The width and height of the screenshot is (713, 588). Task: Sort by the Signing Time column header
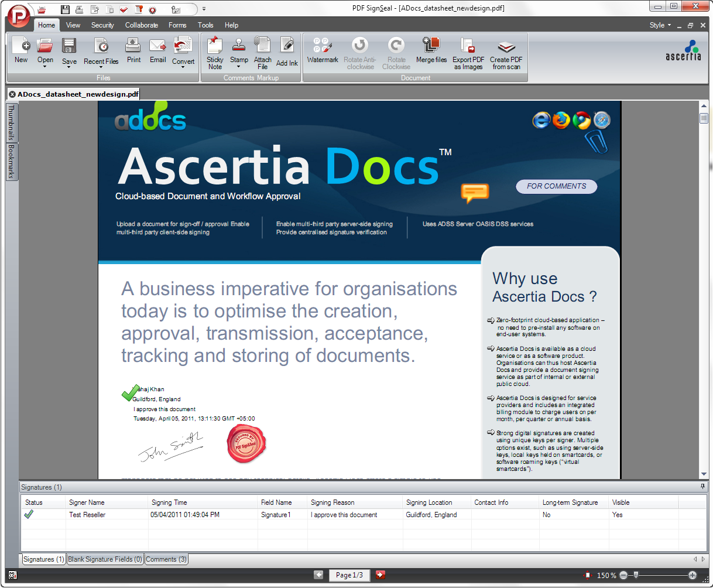coord(203,502)
